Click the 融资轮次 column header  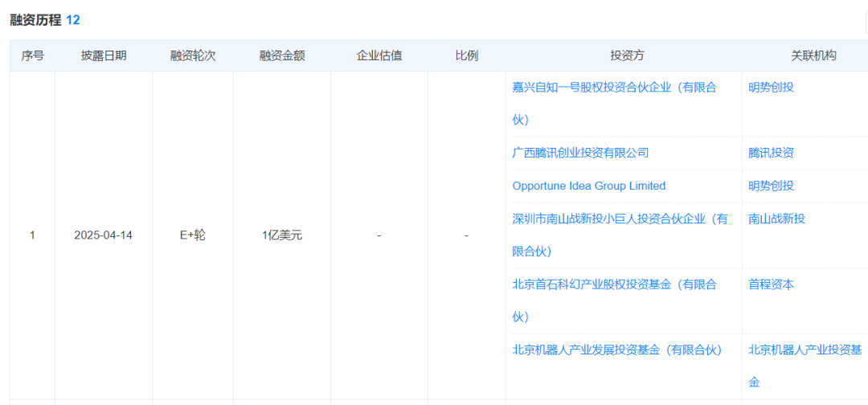[x=193, y=56]
